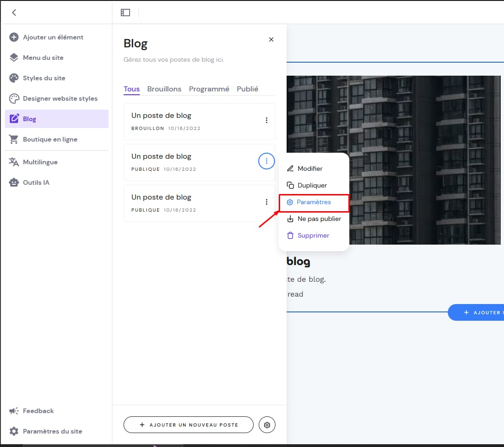Click the back arrow at top left
Image resolution: width=504 pixels, height=447 pixels.
[x=14, y=13]
